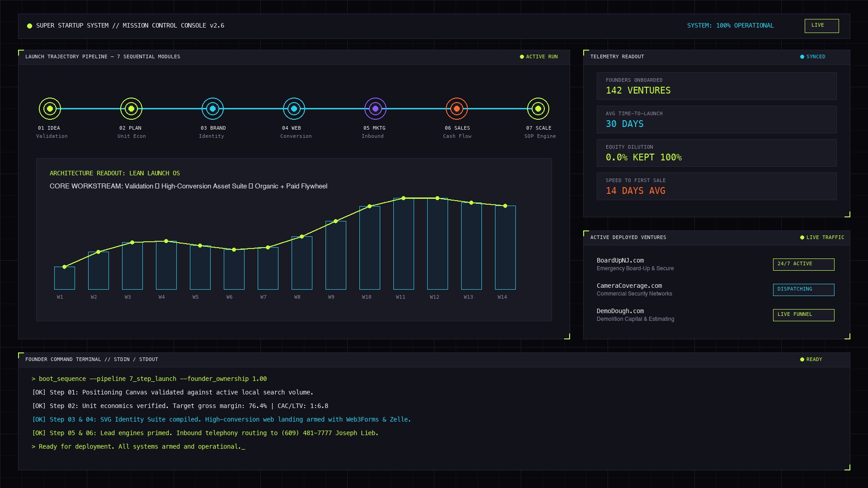Click the LIVE FUNNEL badge for DemoDough
Image resolution: width=868 pixels, height=488 pixels.
[803, 315]
